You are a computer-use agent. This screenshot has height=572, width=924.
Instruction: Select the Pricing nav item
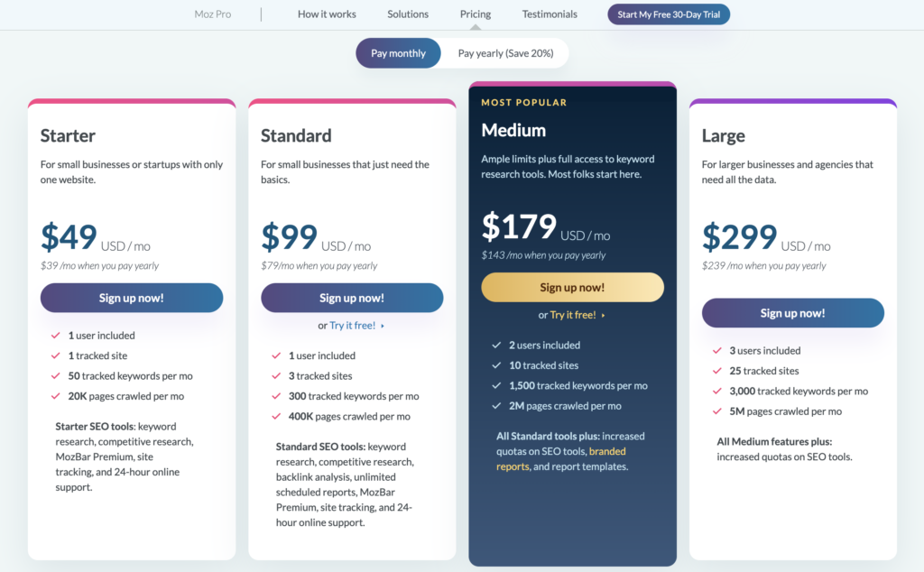point(475,14)
